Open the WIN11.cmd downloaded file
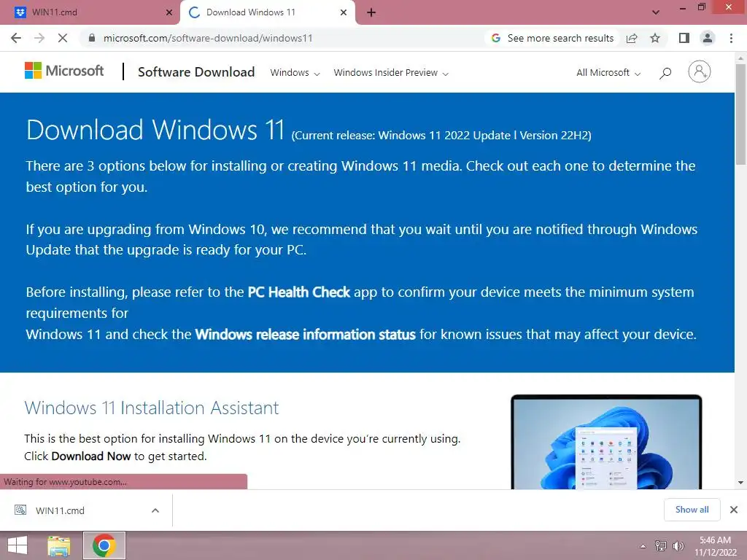 pyautogui.click(x=60, y=510)
